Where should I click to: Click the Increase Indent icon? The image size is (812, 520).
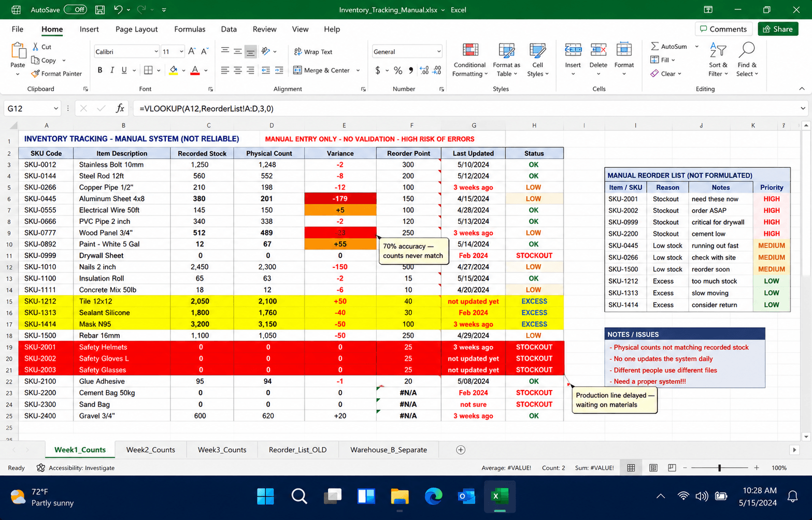coord(279,70)
